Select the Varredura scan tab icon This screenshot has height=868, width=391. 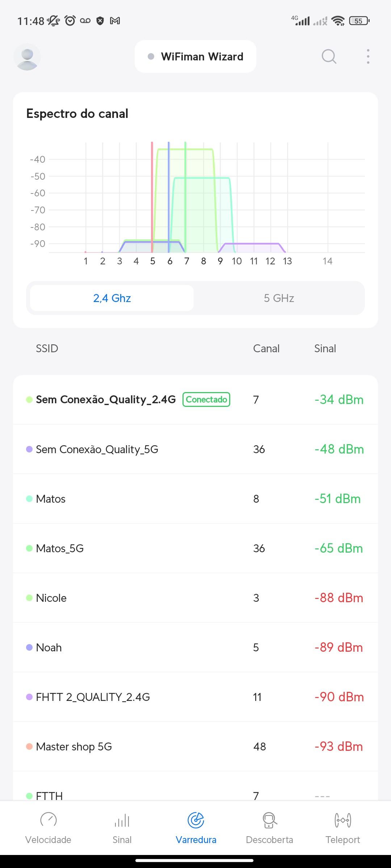(x=196, y=820)
